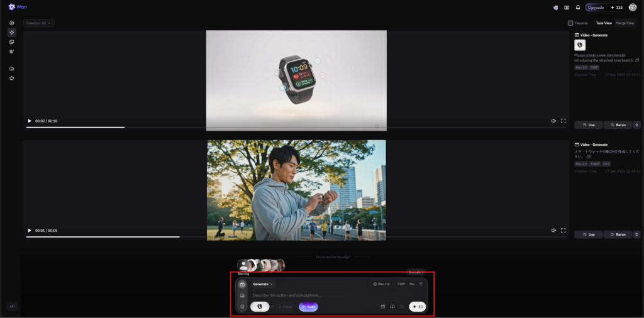Toggle the purple Audio button
Viewport: 644px width, 318px height.
[x=308, y=307]
